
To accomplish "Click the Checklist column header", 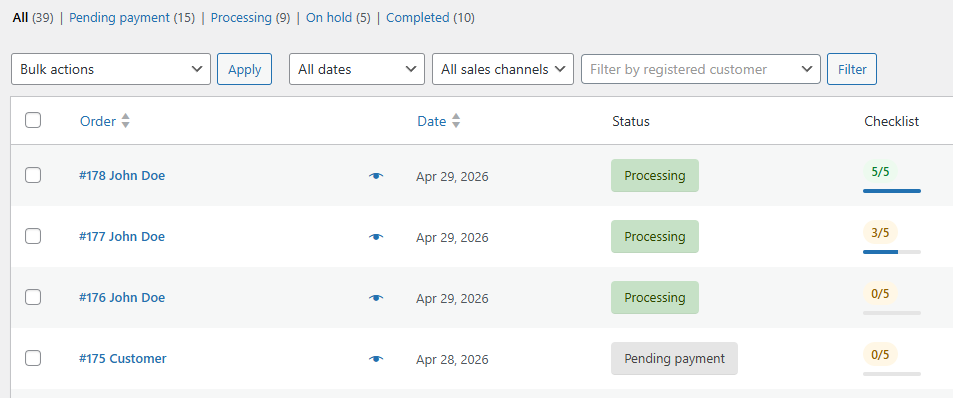I will click(x=892, y=121).
